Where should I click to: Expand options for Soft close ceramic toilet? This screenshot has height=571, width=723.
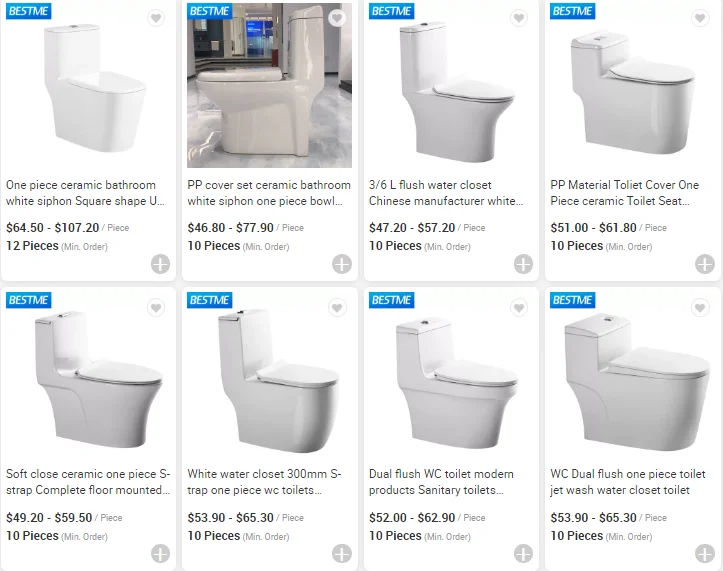(x=160, y=553)
